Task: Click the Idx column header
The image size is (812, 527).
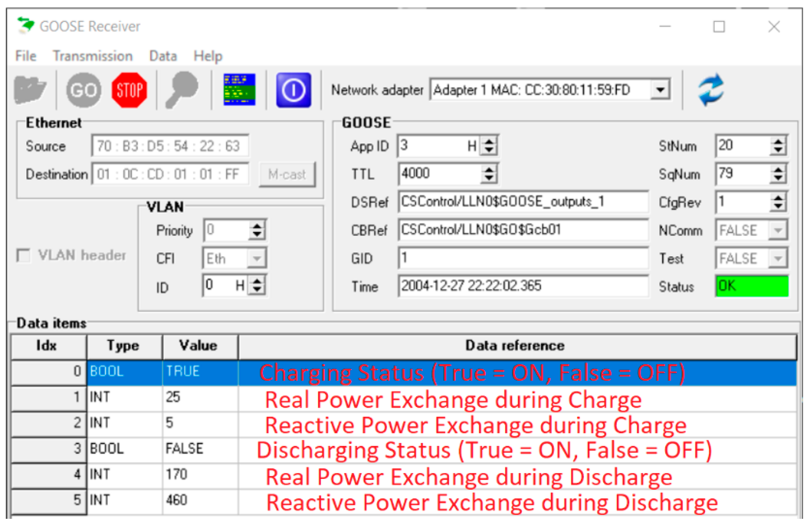Action: [49, 347]
